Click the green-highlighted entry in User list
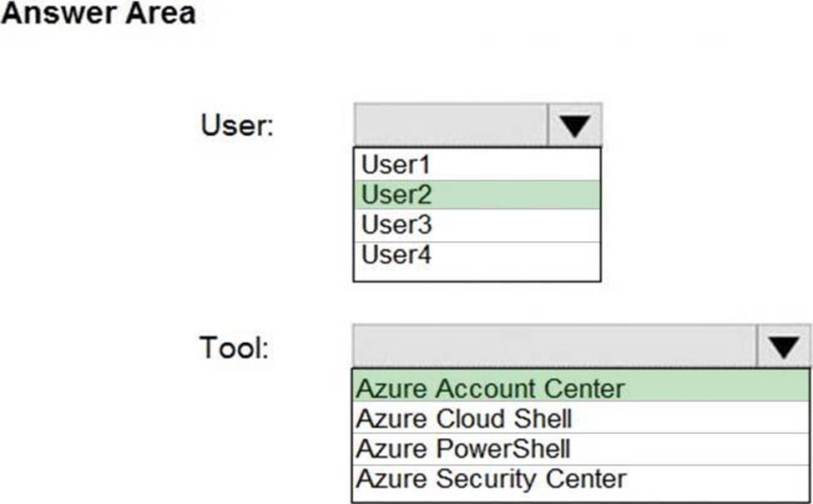The image size is (813, 504). (x=477, y=194)
